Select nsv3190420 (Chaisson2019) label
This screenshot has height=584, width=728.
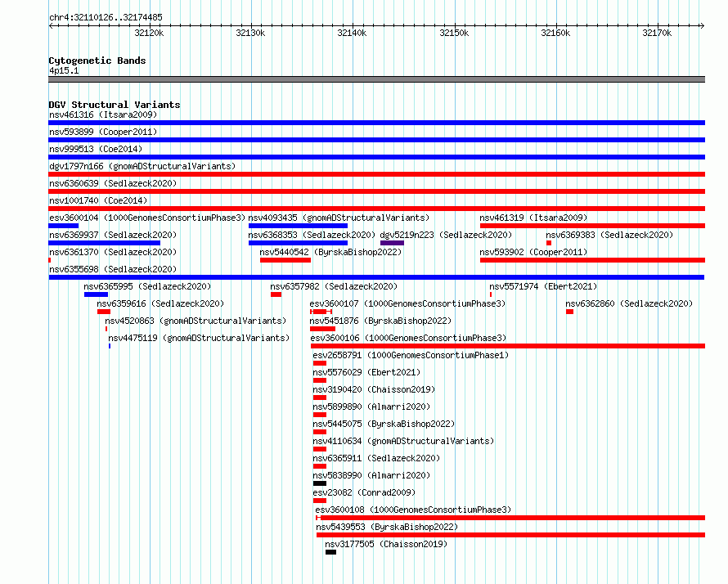(374, 389)
